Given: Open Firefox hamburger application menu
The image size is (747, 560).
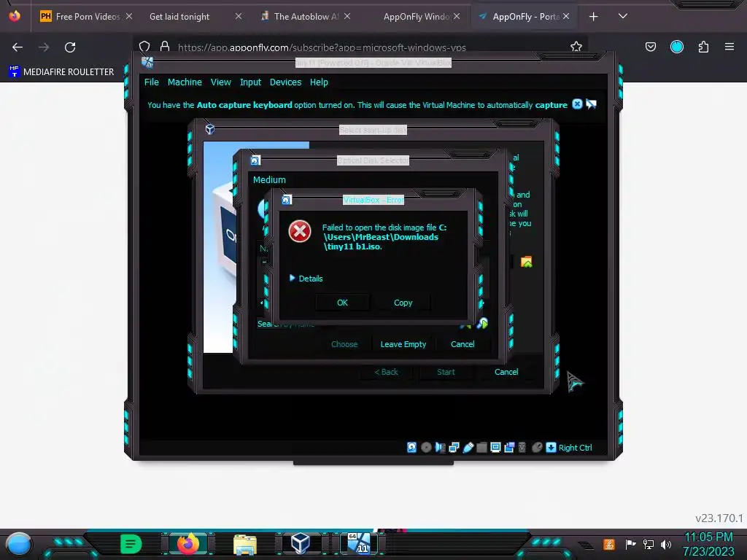Looking at the screenshot, I should (729, 47).
